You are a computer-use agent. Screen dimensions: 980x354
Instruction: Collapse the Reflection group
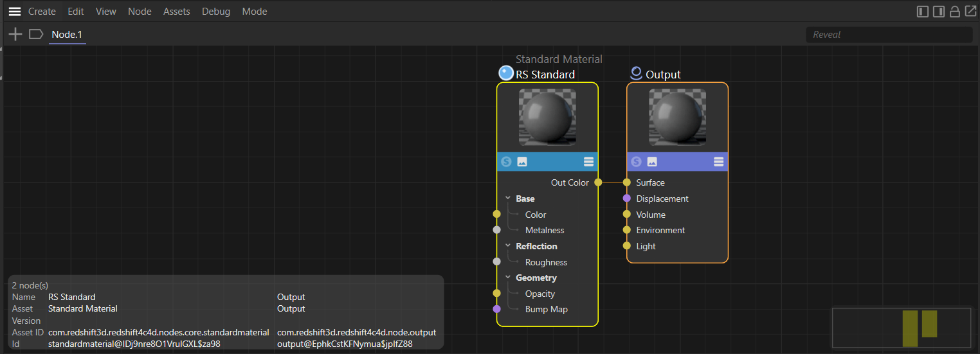tap(508, 246)
